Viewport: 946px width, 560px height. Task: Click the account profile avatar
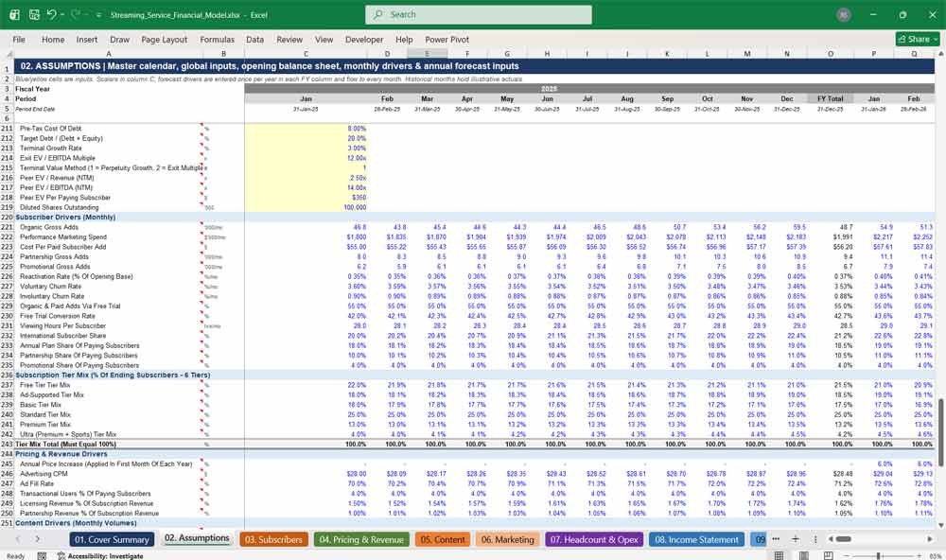coord(844,14)
